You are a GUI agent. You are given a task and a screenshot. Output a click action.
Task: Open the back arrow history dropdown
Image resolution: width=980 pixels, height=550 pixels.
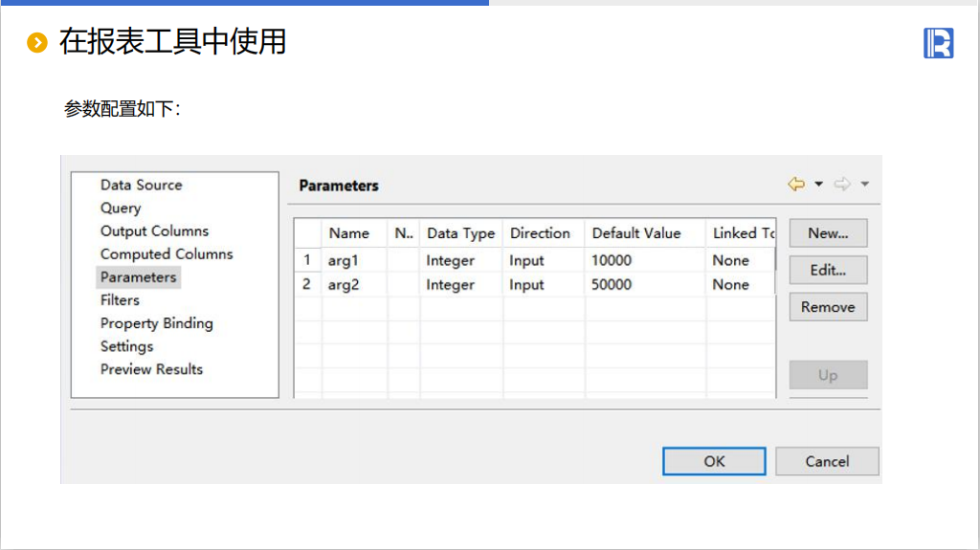point(819,185)
